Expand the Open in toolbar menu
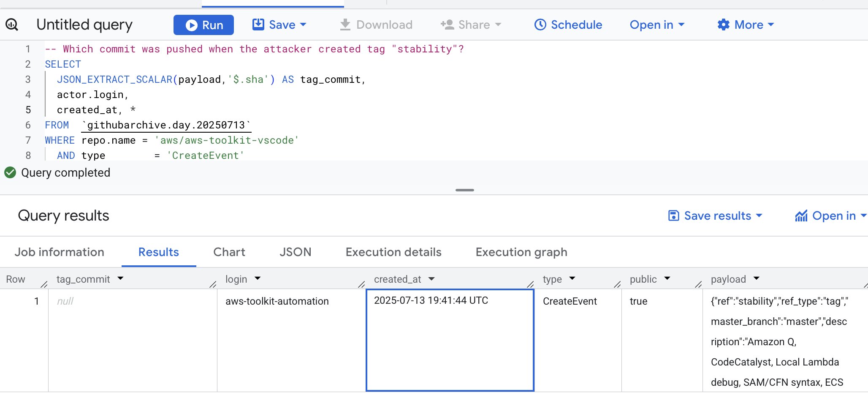Viewport: 868px width, 398px height. coord(656,25)
